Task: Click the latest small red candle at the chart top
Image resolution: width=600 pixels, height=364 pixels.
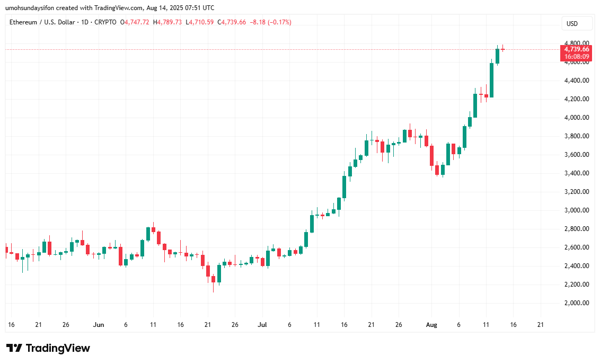Action: coord(502,49)
